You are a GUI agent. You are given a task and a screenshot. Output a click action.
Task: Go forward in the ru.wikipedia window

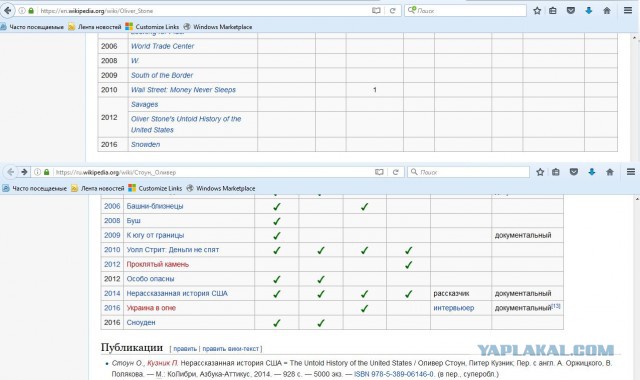[x=24, y=172]
